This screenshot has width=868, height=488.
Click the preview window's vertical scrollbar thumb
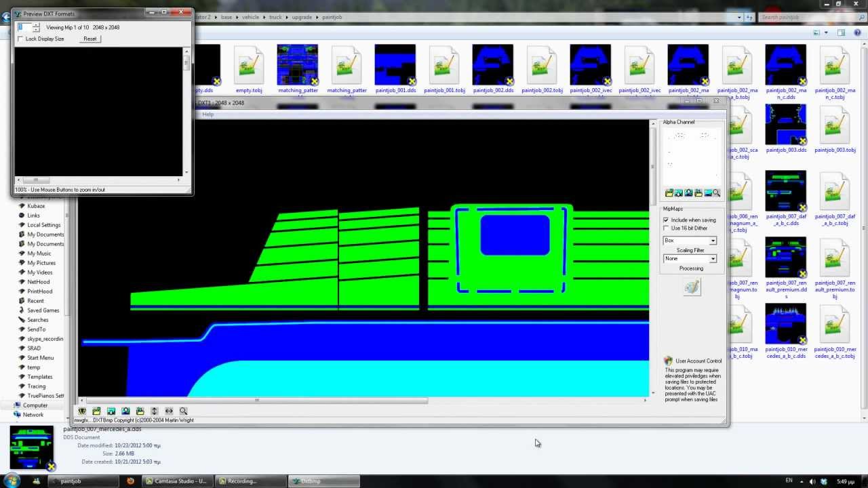[186, 62]
